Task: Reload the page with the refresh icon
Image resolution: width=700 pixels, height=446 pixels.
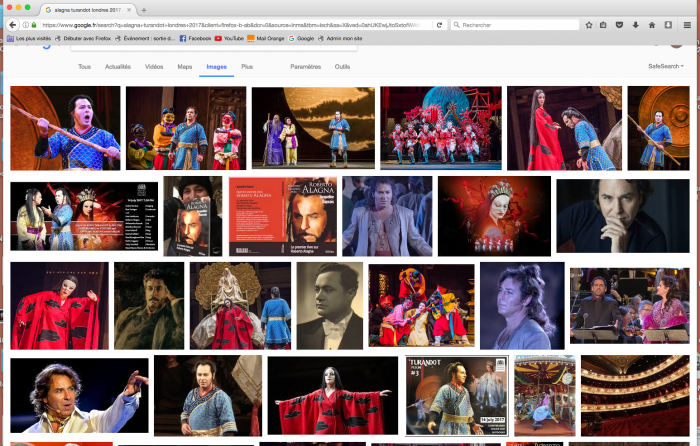Action: tap(439, 25)
